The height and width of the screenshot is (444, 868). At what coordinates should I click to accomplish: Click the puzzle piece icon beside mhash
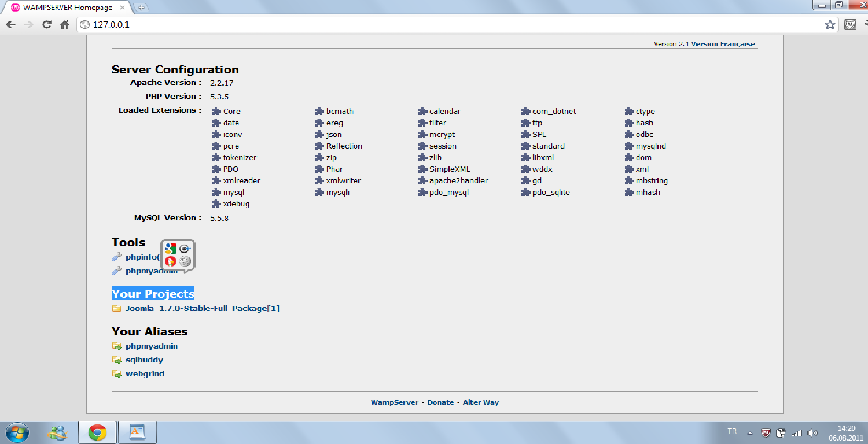(630, 193)
